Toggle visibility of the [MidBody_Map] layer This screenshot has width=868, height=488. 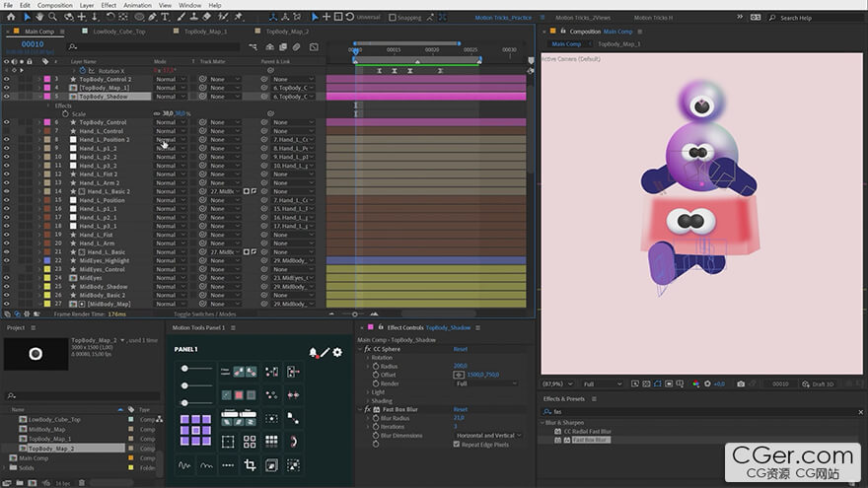(7, 304)
